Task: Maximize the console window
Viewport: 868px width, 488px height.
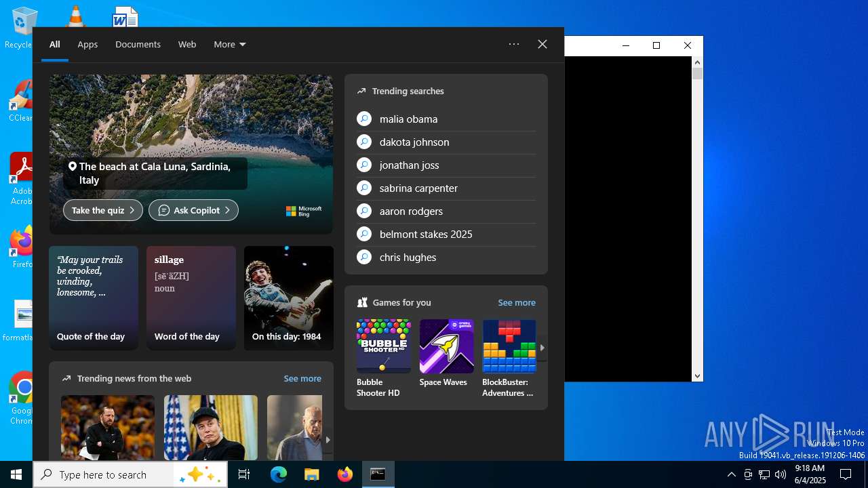Action: 656,45
